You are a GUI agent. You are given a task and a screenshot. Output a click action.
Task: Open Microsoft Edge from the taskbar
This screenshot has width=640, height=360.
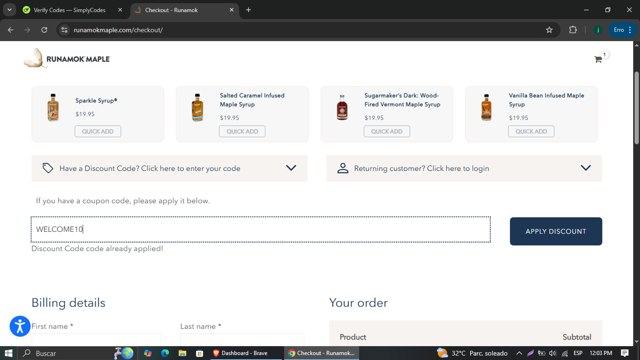(165, 353)
